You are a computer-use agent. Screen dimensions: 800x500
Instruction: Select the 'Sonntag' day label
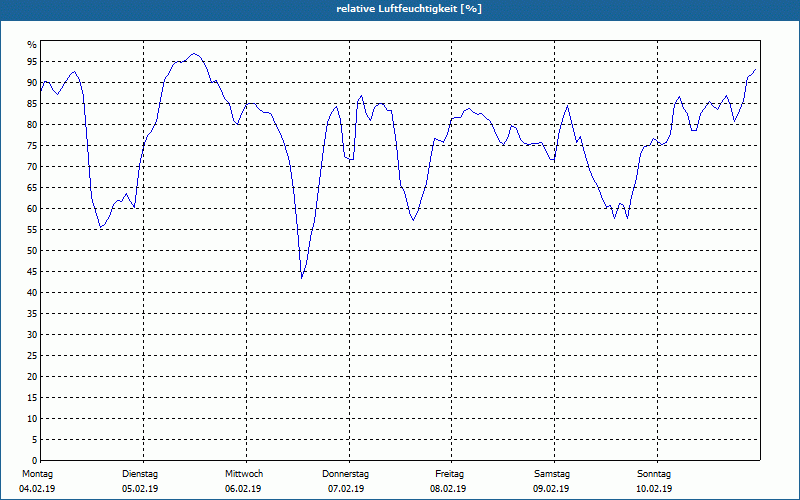[654, 474]
